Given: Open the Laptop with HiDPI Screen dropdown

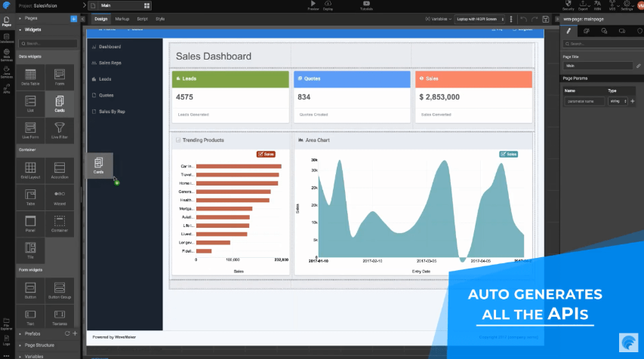Looking at the screenshot, I should coord(479,19).
